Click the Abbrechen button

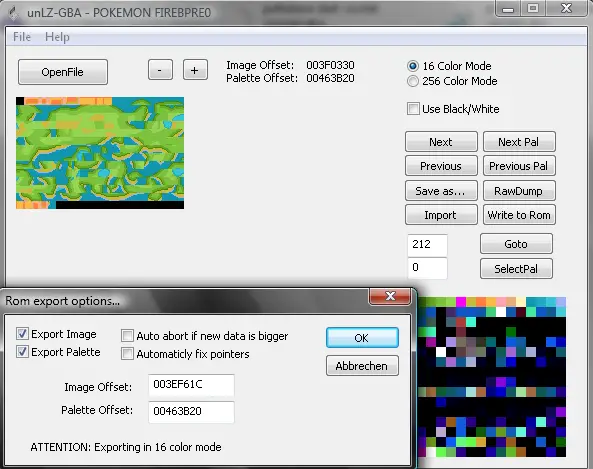[362, 366]
